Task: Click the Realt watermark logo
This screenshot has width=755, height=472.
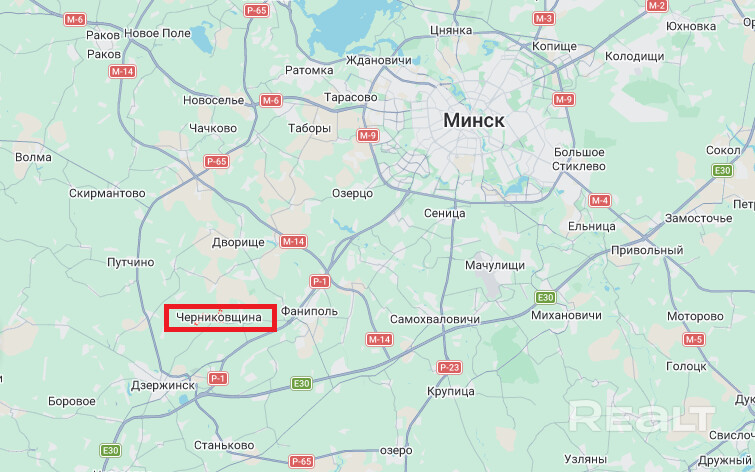Action: [x=642, y=417]
